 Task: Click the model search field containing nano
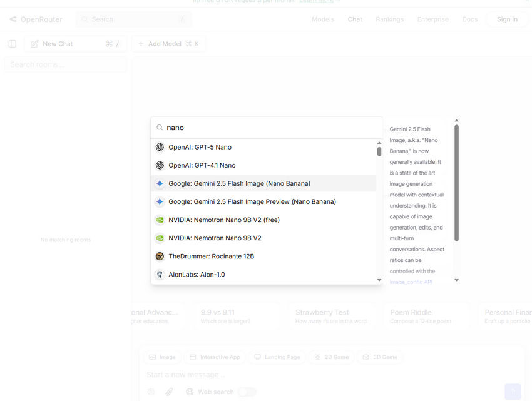[269, 128]
